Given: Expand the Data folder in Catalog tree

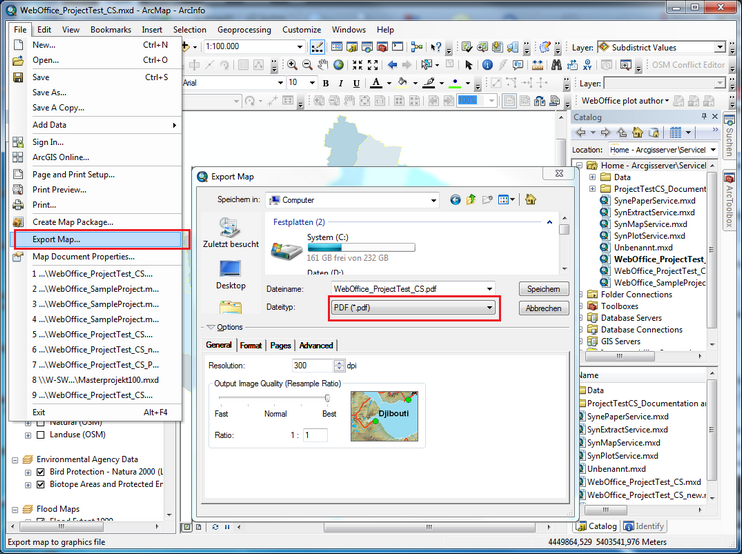Looking at the screenshot, I should [x=592, y=177].
